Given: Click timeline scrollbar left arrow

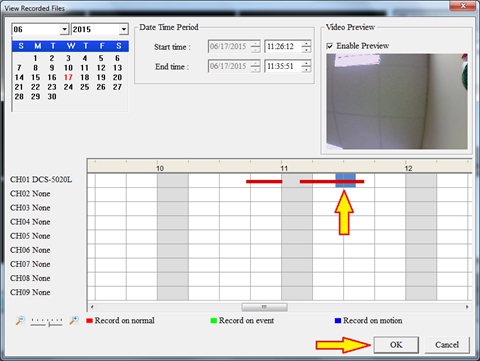Looking at the screenshot, I should pos(92,307).
